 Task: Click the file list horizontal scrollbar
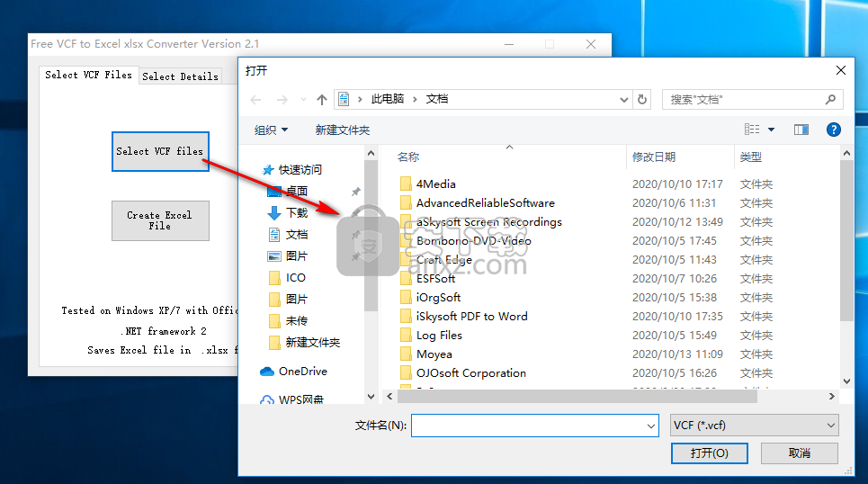(x=577, y=396)
